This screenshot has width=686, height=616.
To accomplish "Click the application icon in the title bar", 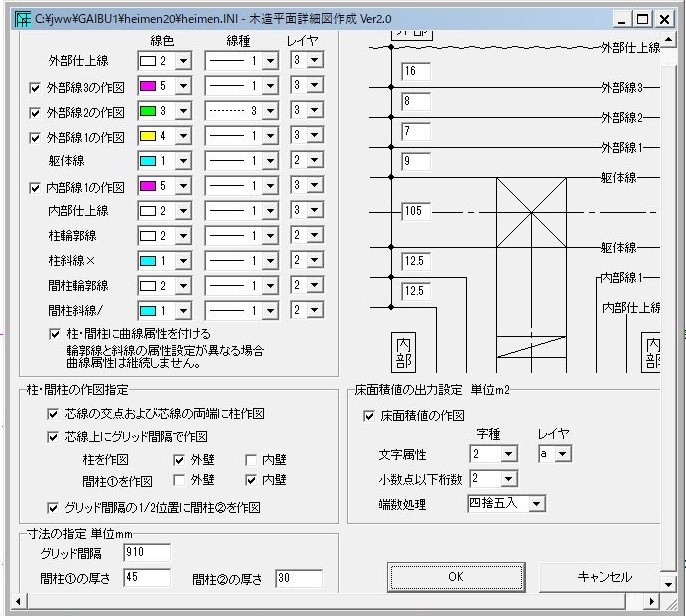I will [23, 19].
